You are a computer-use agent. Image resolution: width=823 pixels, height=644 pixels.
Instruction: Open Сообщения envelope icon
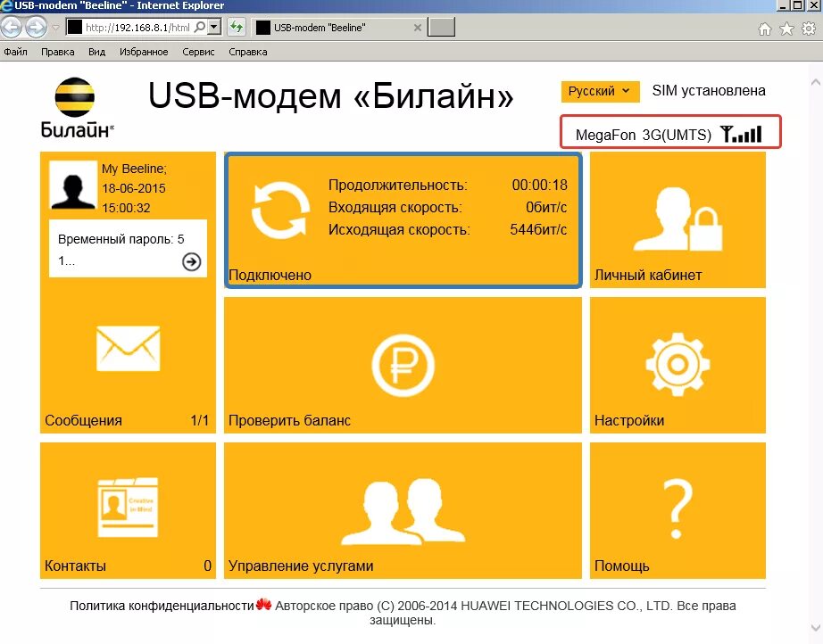[x=128, y=348]
